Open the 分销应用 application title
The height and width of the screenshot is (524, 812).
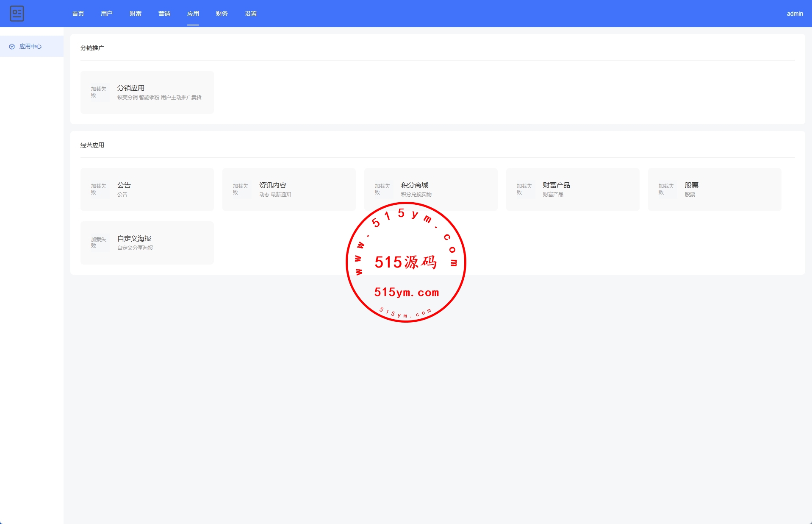click(x=131, y=88)
